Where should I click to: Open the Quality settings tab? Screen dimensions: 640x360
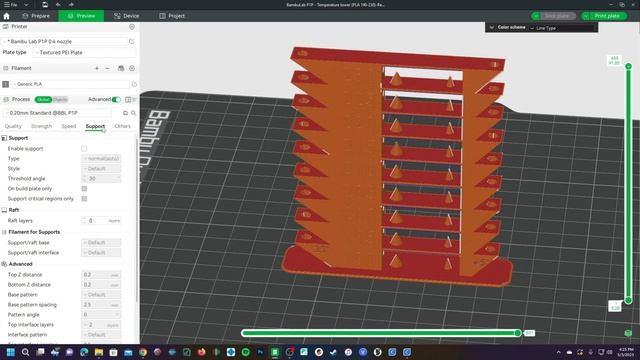13,126
